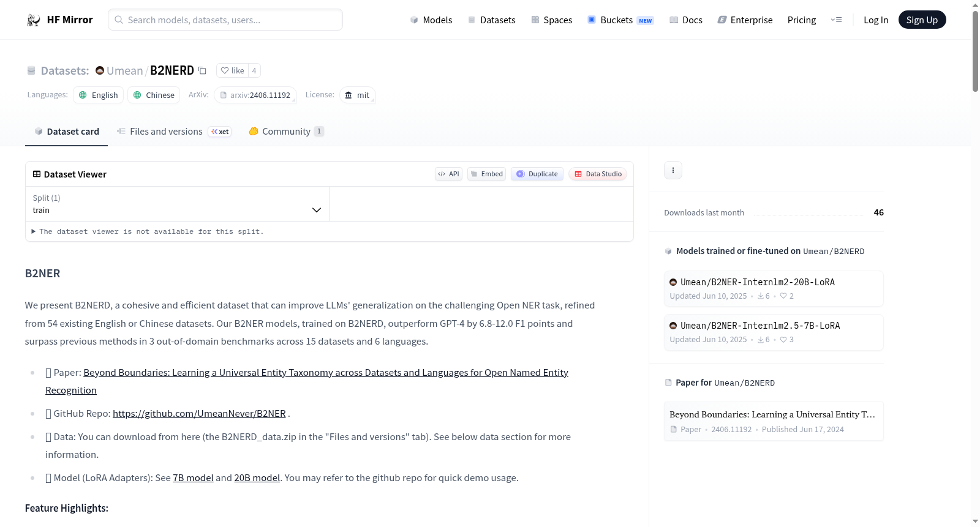
Task: Open the Pricing page
Action: pyautogui.click(x=802, y=20)
